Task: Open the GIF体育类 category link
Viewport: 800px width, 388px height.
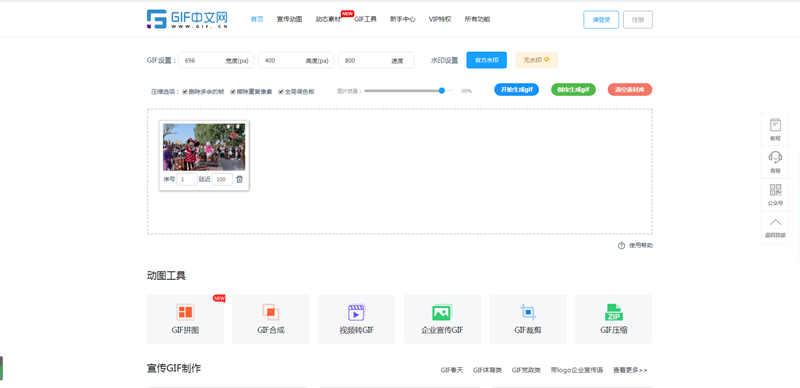Action: [487, 370]
